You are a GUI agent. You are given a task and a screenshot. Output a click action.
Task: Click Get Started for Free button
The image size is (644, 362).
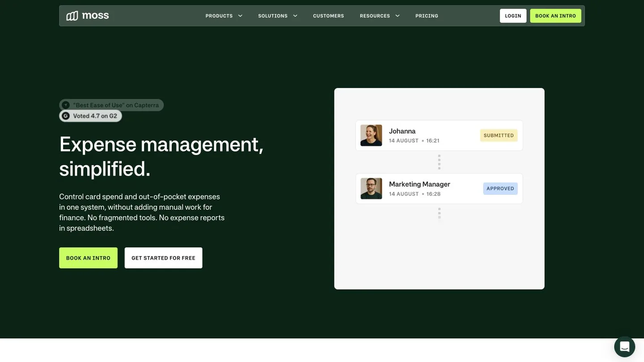163,258
